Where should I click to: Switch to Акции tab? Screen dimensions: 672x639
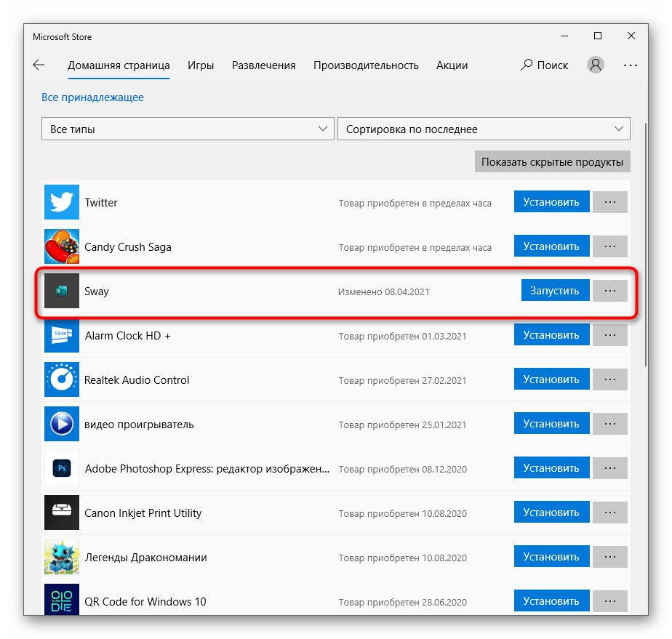click(x=452, y=65)
